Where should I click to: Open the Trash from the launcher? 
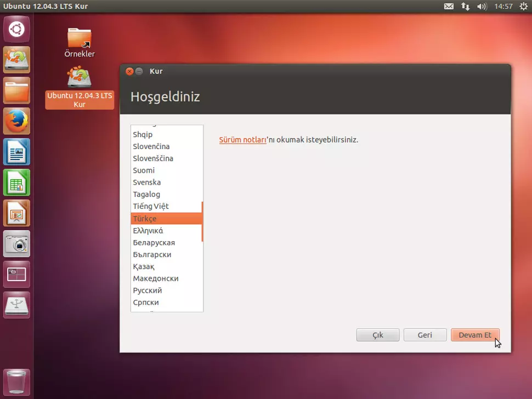(16, 382)
